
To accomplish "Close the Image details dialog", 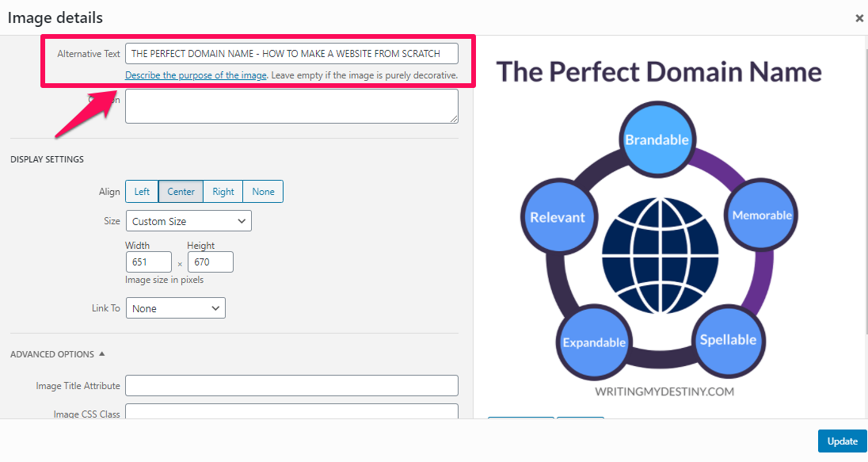I will (x=859, y=18).
